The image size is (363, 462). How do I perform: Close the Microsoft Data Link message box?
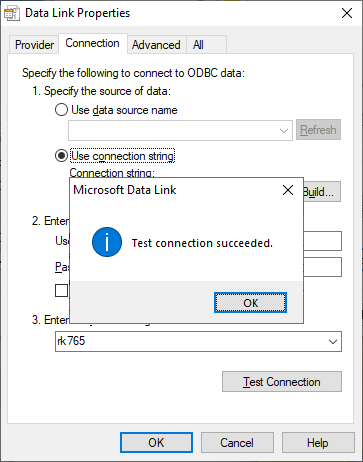point(288,190)
